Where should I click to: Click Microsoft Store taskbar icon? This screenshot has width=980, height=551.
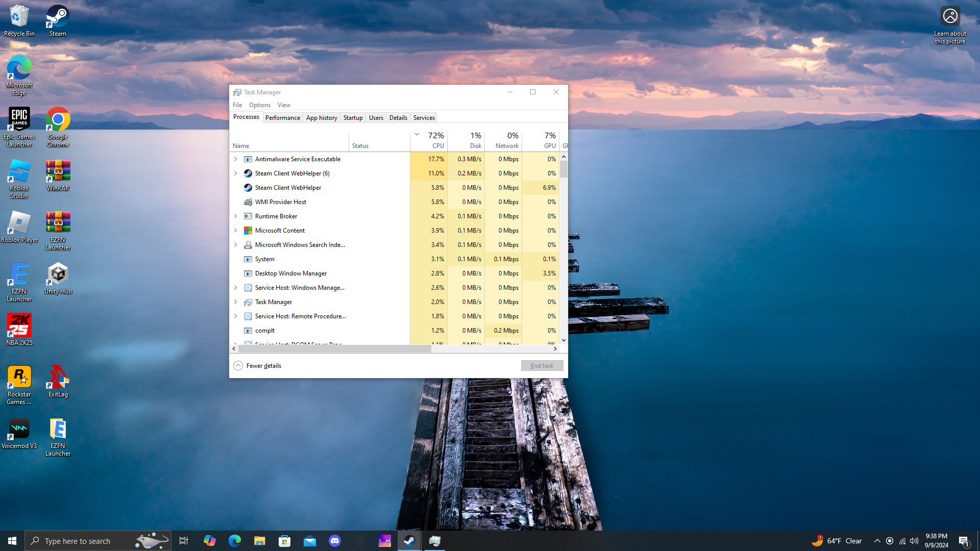(x=285, y=541)
